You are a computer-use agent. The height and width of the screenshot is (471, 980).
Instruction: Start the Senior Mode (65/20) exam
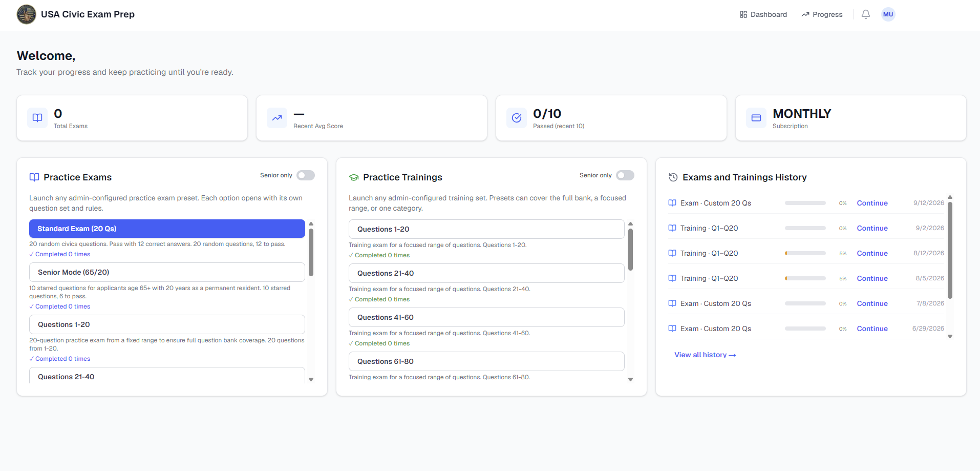(167, 272)
